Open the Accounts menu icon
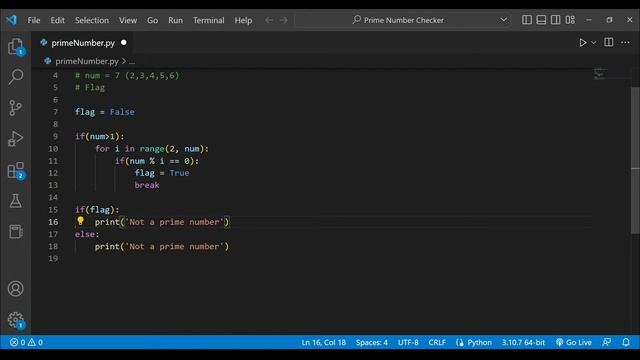Image resolution: width=640 pixels, height=360 pixels. 16,289
